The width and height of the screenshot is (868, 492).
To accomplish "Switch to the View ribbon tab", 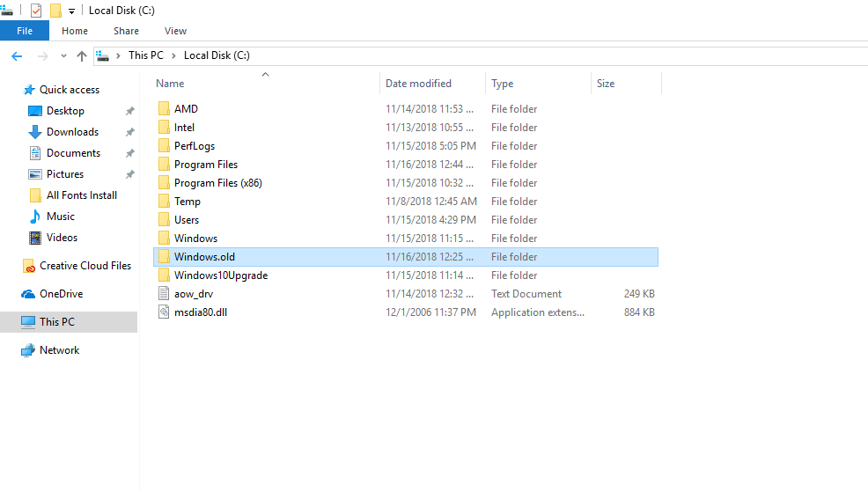I will point(175,31).
